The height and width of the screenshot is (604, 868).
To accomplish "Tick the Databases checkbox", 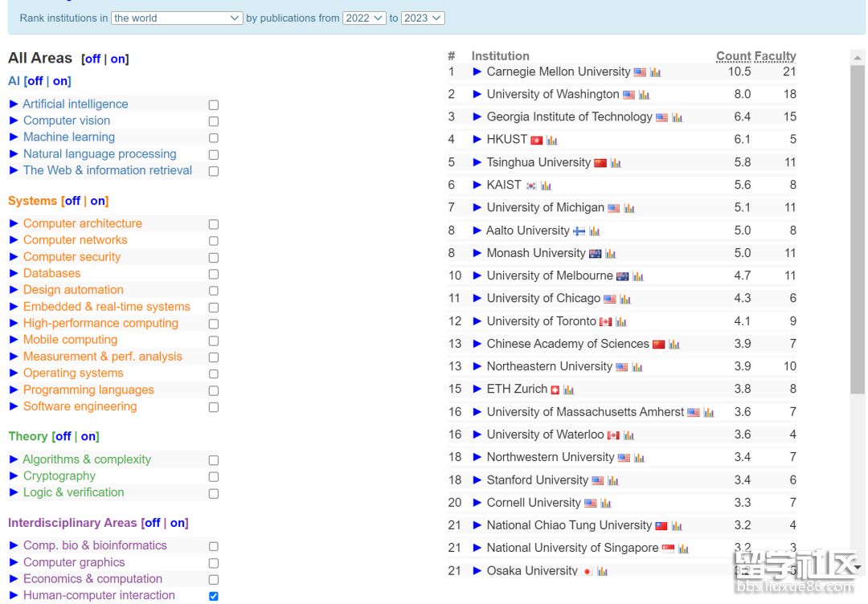I will click(x=214, y=275).
